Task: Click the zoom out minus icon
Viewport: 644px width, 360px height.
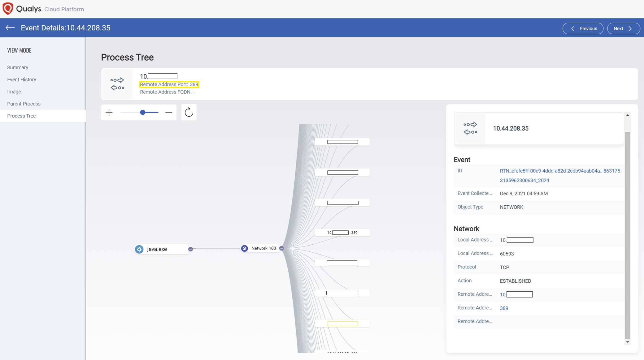Action: point(169,113)
